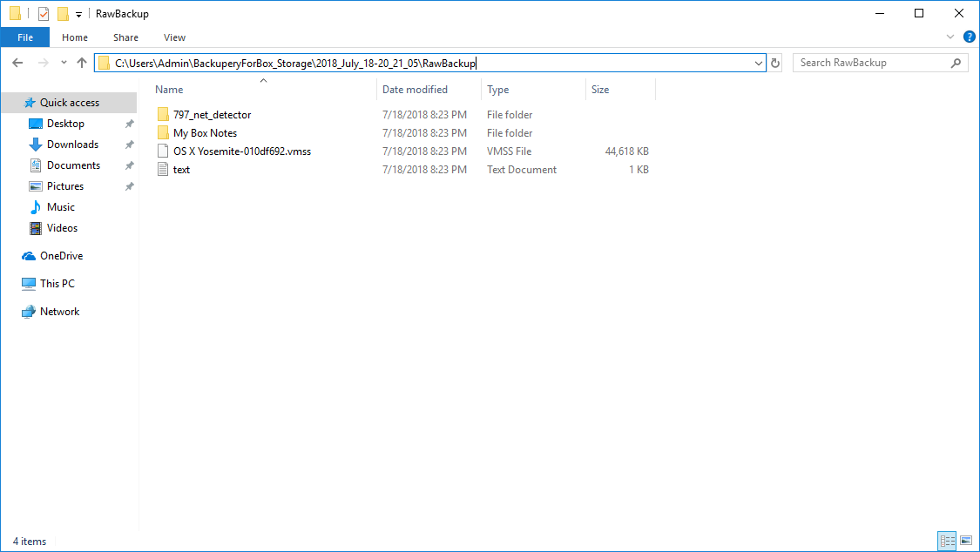The height and width of the screenshot is (552, 980).
Task: Open the Recent locations dropdown arrow
Action: (x=64, y=63)
